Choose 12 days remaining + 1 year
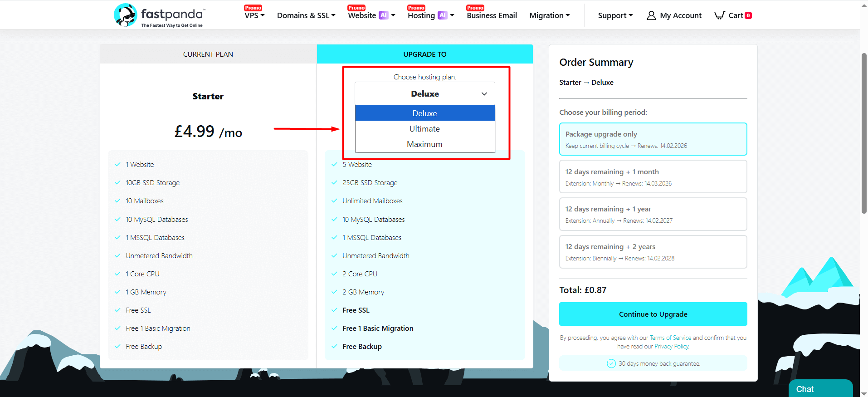The height and width of the screenshot is (397, 868). pyautogui.click(x=653, y=214)
